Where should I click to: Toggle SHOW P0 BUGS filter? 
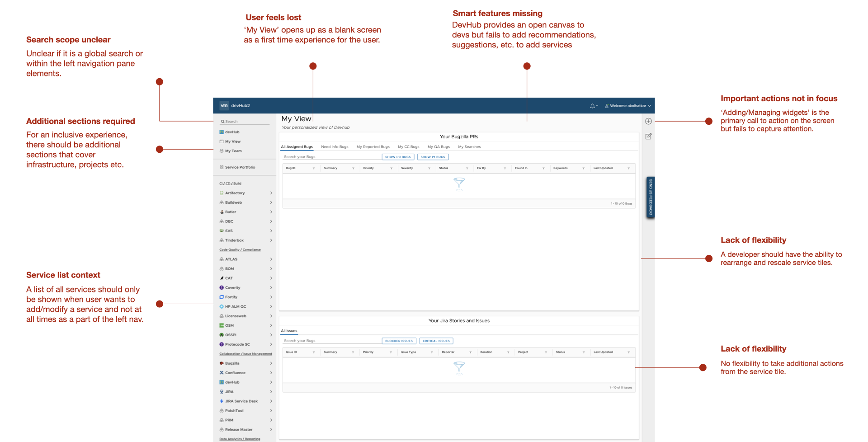(398, 157)
